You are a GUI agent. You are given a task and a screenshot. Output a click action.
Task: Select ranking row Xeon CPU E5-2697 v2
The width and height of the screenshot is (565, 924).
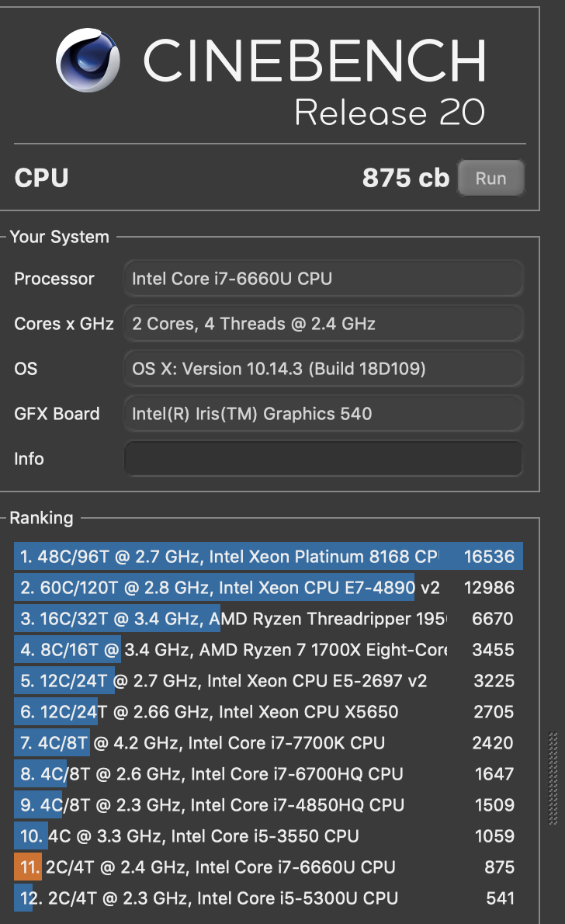(x=268, y=681)
